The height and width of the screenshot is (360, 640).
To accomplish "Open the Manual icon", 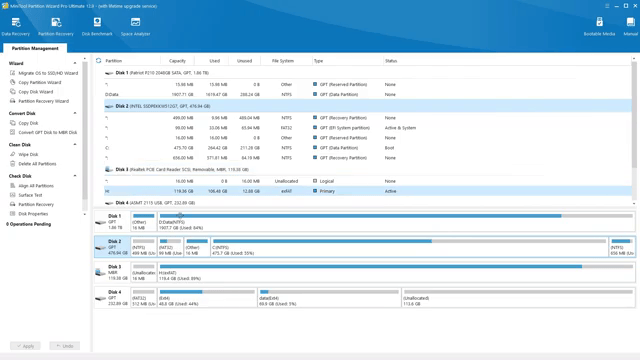I will pos(631,27).
